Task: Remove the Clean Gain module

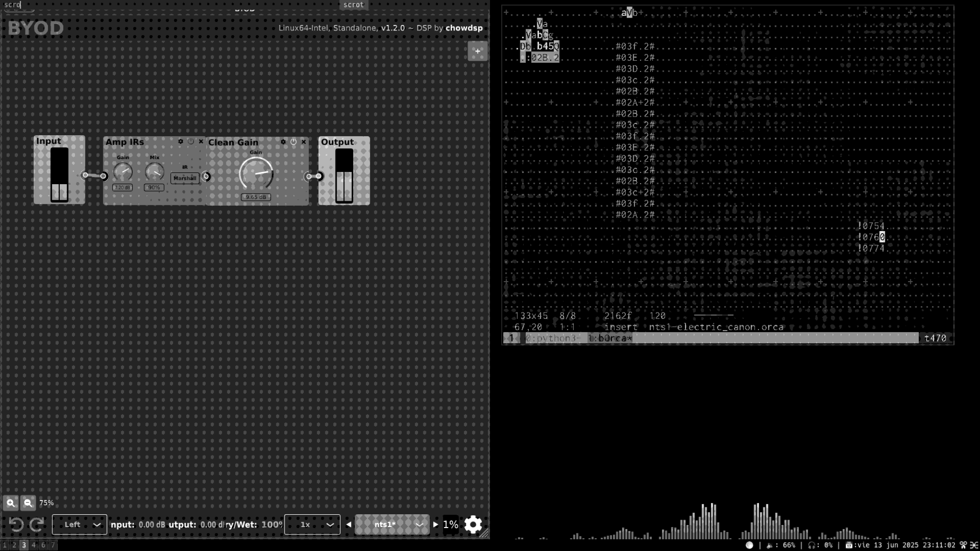Action: (x=304, y=142)
